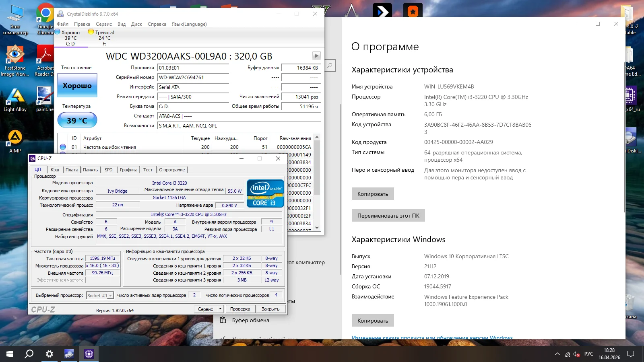644x362 pixels.
Task: Click serial number field WD-WCAV2C694761
Action: pos(193,78)
